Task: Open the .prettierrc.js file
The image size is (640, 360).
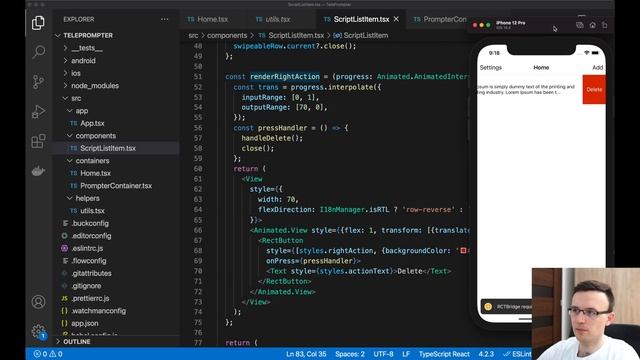Action: [90, 298]
